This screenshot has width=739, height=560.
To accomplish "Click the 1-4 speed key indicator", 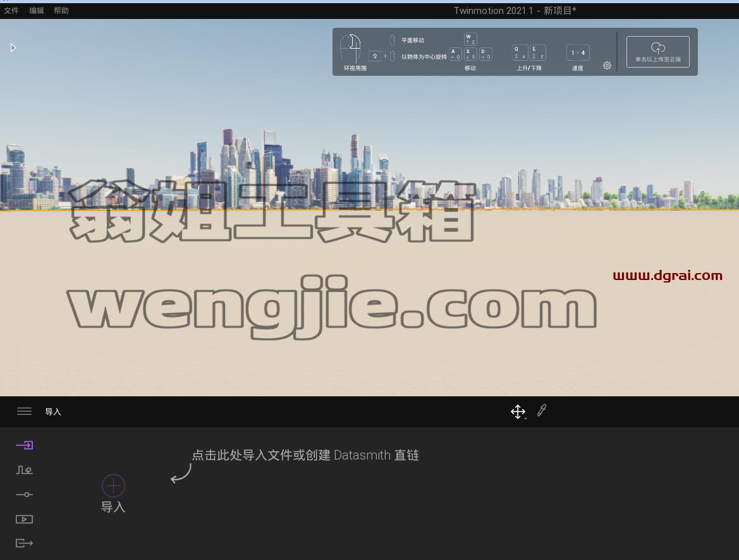I will [x=578, y=53].
